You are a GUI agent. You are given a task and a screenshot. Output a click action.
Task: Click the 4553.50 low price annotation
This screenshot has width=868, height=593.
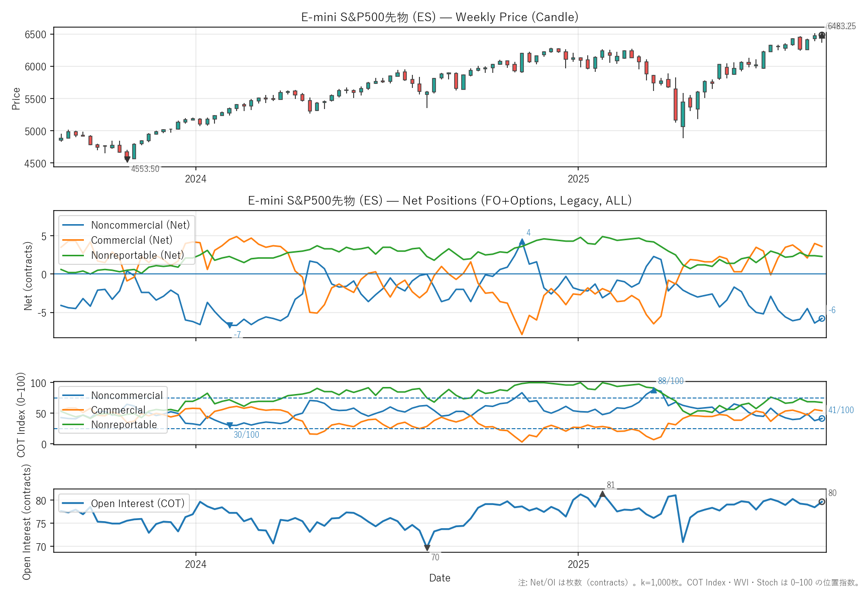click(x=145, y=169)
